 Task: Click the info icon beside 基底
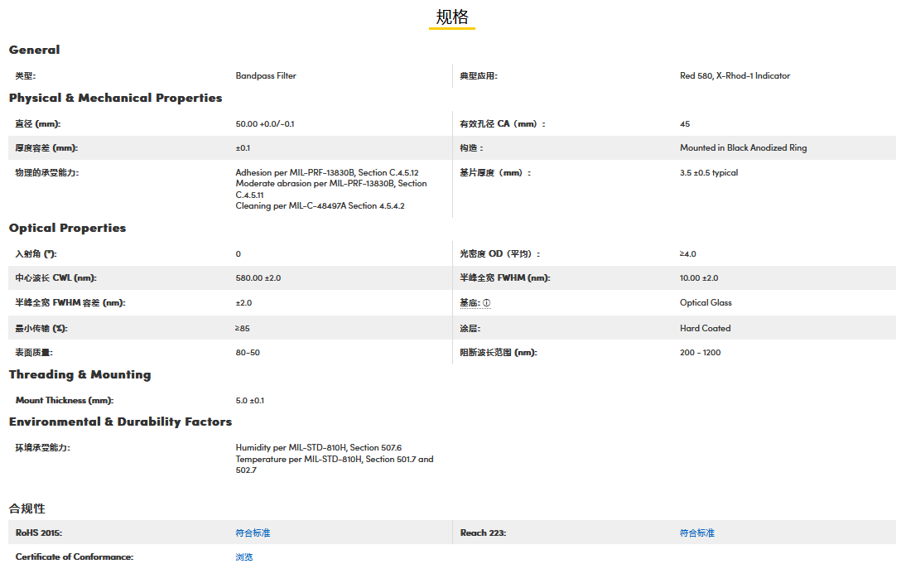coord(486,303)
